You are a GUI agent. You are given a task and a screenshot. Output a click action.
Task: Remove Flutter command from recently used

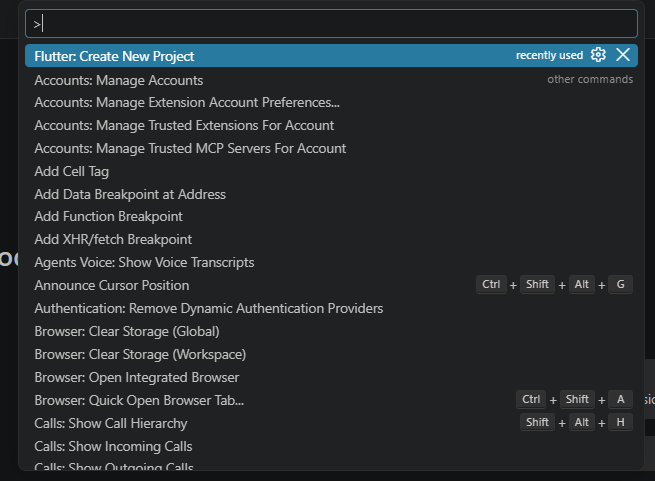(x=623, y=55)
